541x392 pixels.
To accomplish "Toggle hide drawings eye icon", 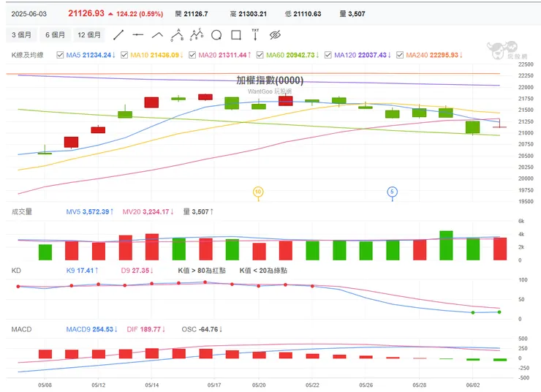I will [275, 35].
